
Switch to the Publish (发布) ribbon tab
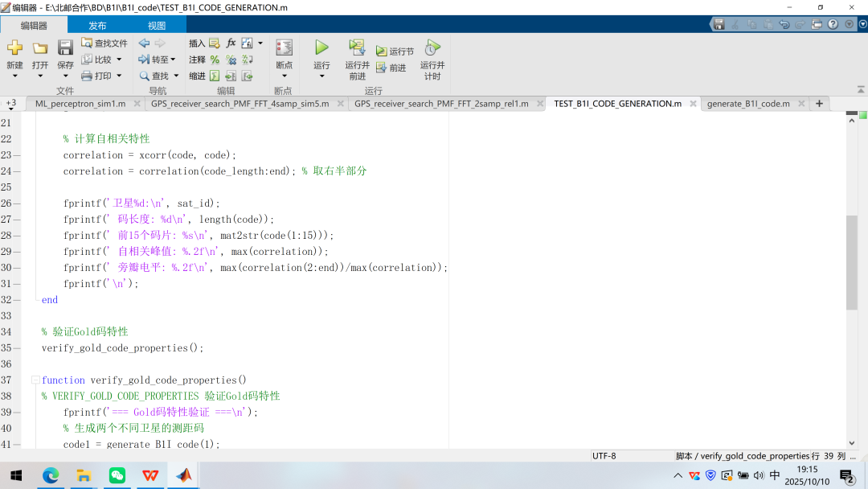(x=97, y=25)
